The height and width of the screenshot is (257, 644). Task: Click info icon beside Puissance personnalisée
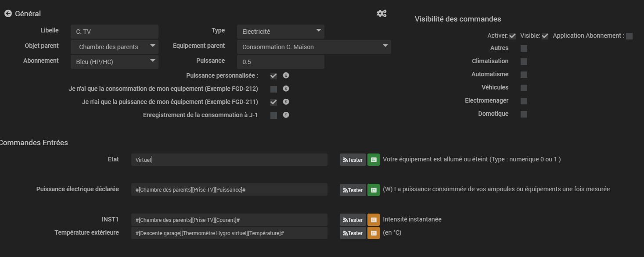286,75
